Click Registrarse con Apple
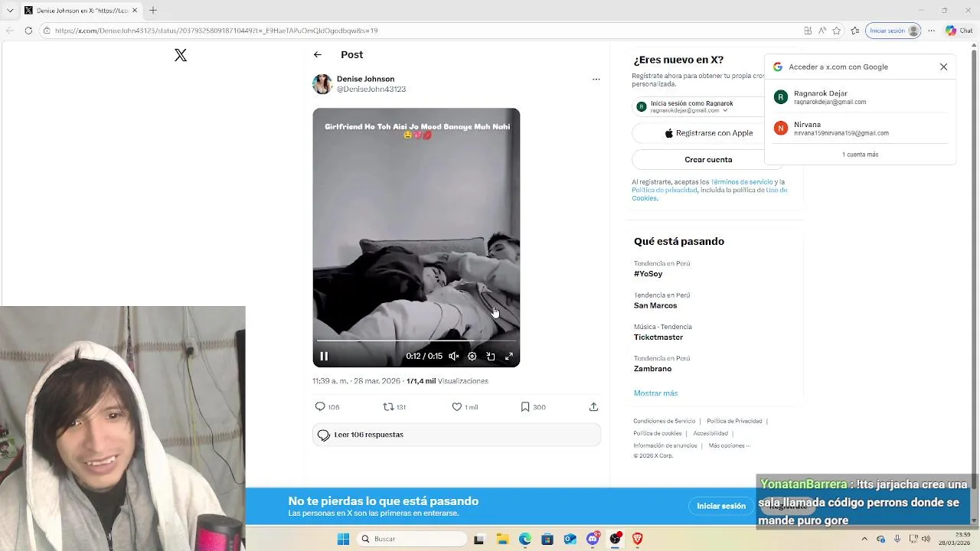This screenshot has width=980, height=551. [x=708, y=133]
